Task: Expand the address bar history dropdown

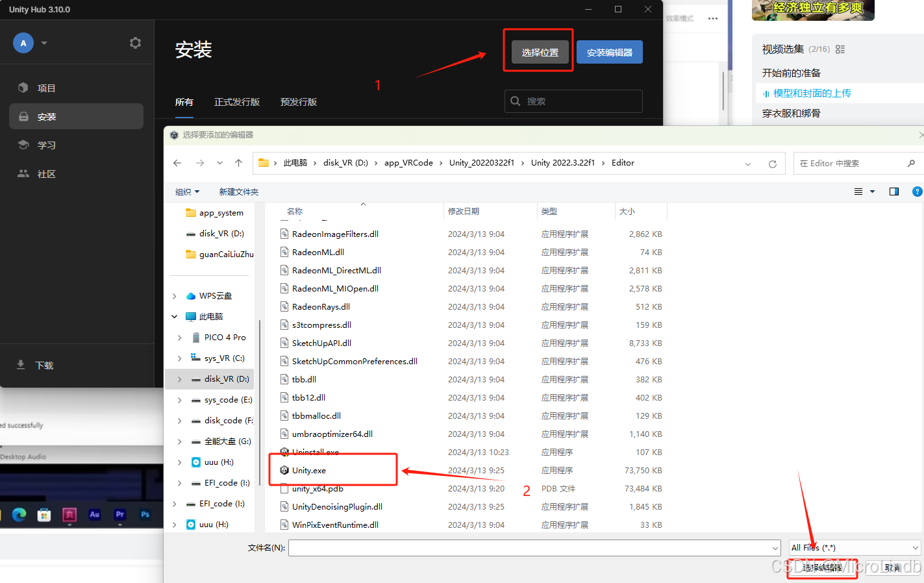Action: pos(748,164)
